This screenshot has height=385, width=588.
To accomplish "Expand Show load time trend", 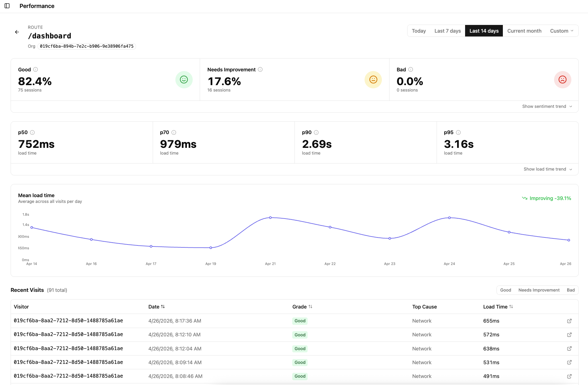I will point(548,169).
